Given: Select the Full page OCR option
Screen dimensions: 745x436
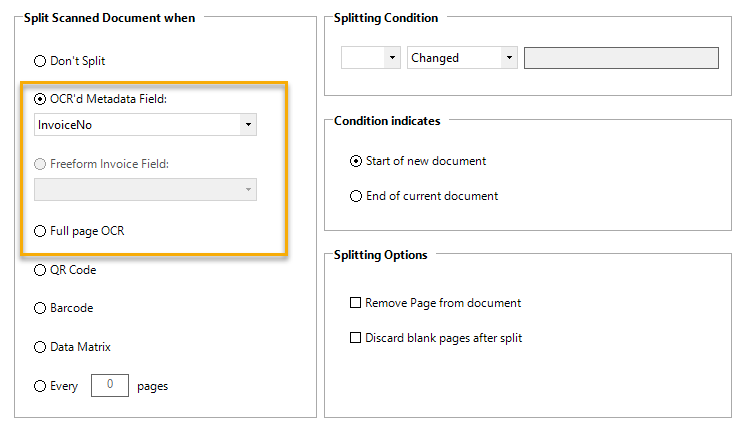Looking at the screenshot, I should [40, 231].
